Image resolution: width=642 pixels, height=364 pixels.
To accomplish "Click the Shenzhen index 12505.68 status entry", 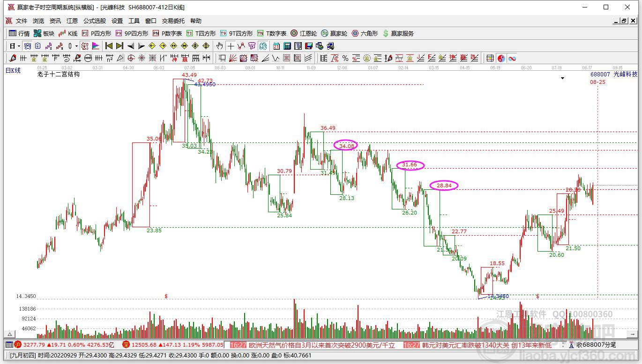I will 172,345.
